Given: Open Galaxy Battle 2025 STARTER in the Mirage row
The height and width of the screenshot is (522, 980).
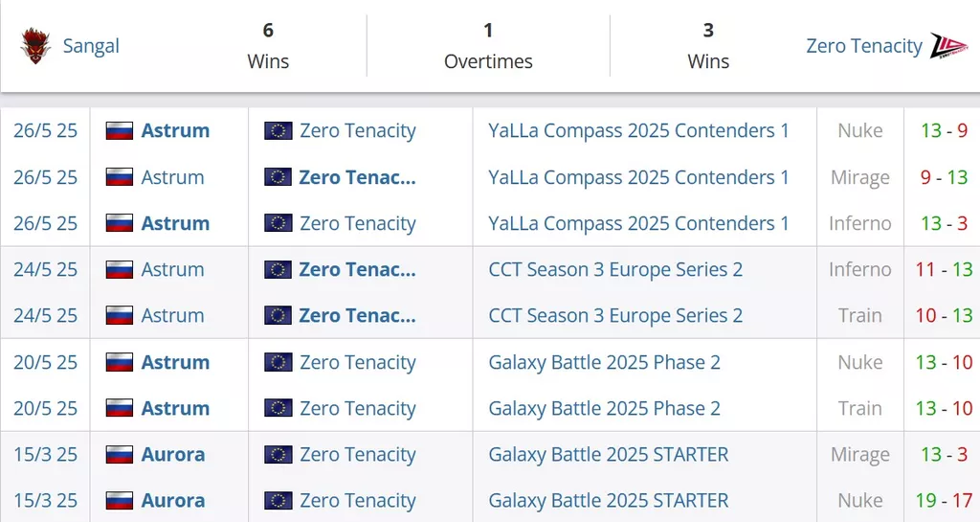Looking at the screenshot, I should (608, 455).
